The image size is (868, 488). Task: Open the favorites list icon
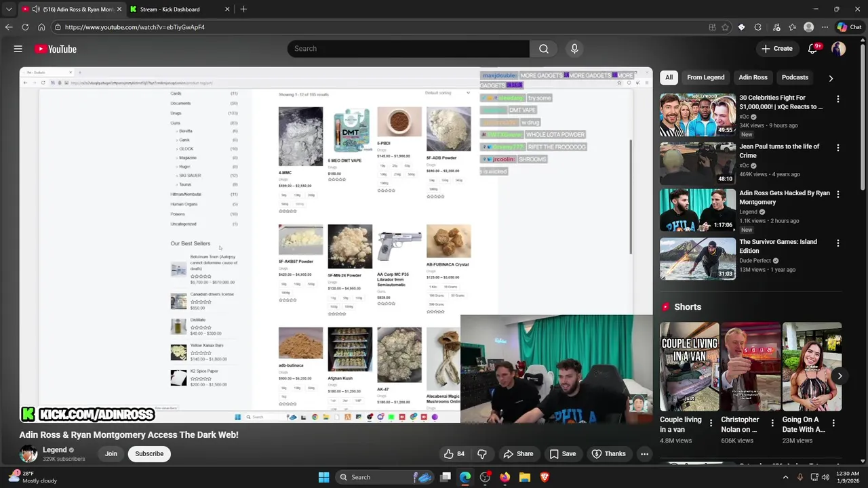(x=792, y=27)
